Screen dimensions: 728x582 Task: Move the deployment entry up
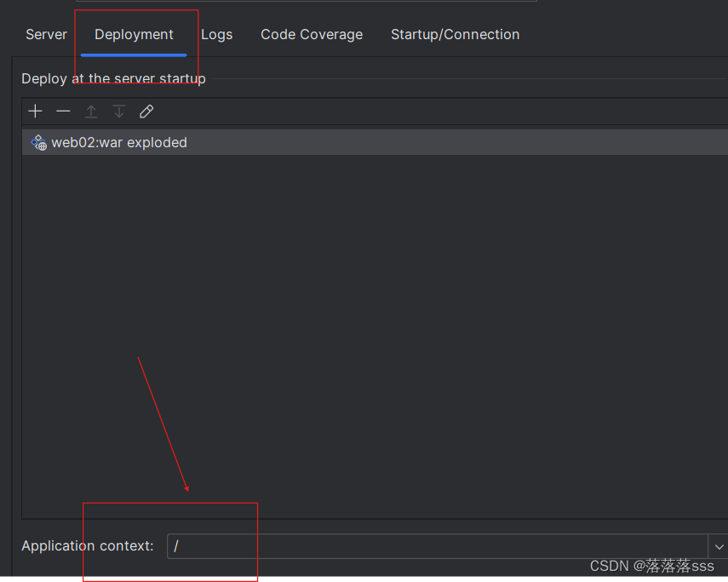90,111
